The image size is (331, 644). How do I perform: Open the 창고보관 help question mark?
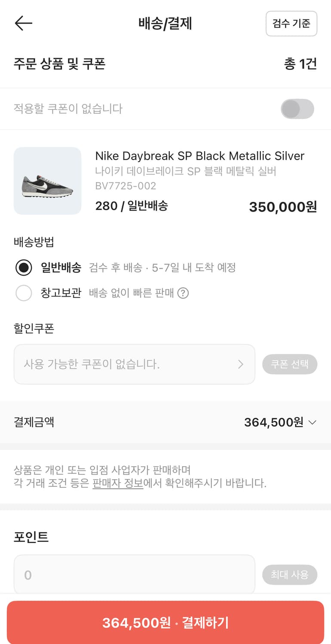pos(183,293)
